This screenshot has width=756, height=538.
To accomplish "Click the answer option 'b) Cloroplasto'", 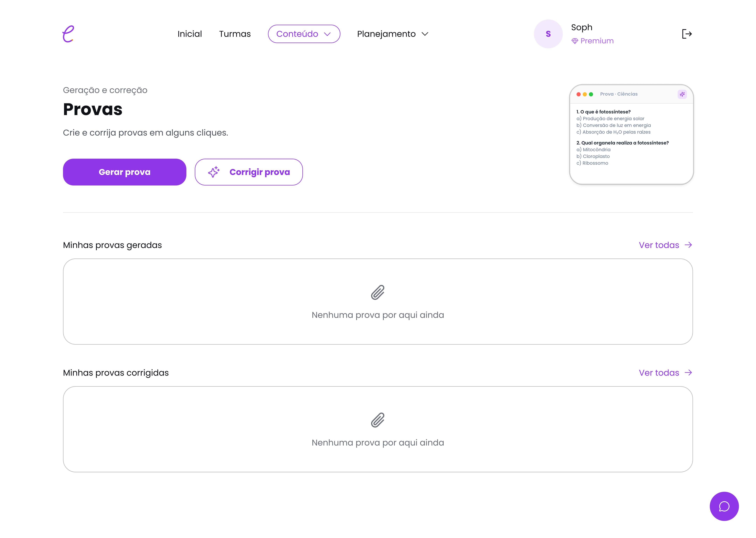I will pyautogui.click(x=593, y=156).
